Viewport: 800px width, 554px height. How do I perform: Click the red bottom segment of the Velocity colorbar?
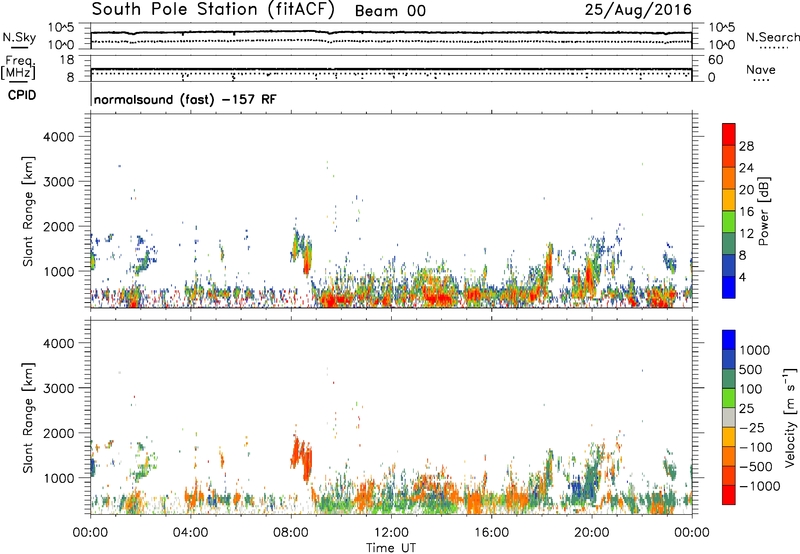pos(729,495)
